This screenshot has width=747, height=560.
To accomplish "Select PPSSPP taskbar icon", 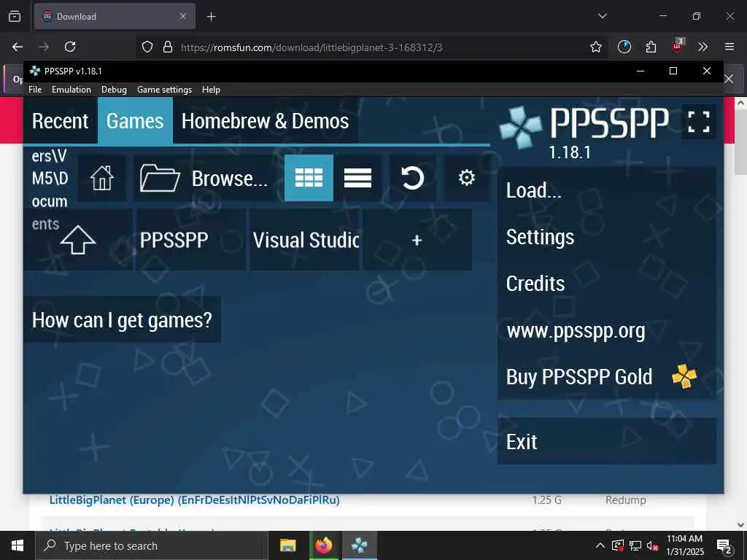I will (x=360, y=545).
